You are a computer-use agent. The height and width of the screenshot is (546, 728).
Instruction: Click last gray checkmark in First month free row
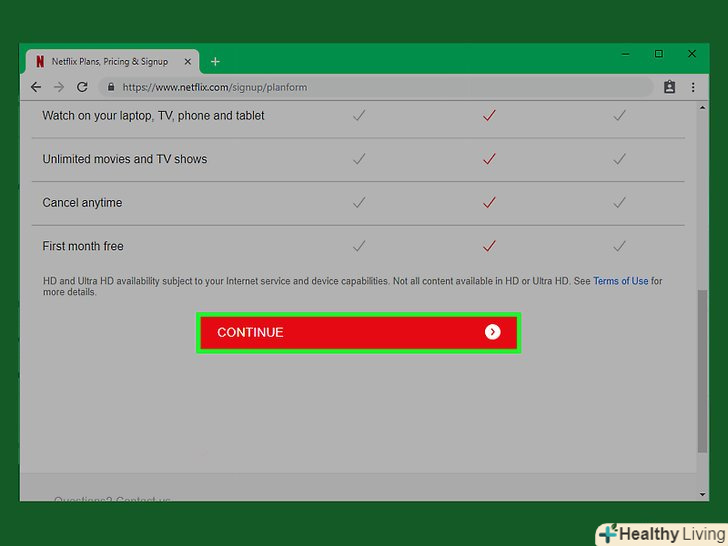pyautogui.click(x=619, y=246)
